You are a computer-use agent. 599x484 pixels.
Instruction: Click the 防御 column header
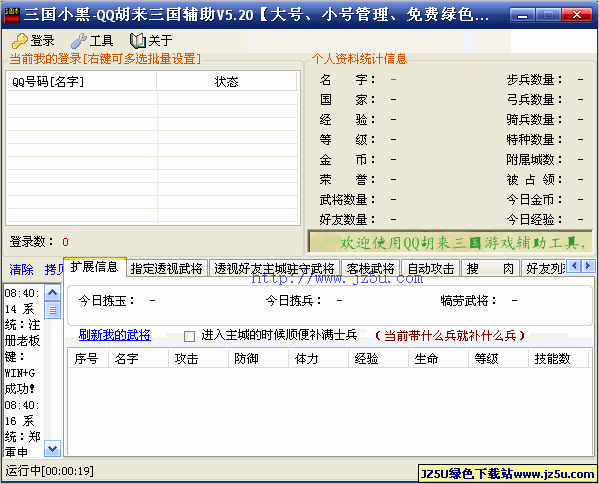[x=258, y=358]
